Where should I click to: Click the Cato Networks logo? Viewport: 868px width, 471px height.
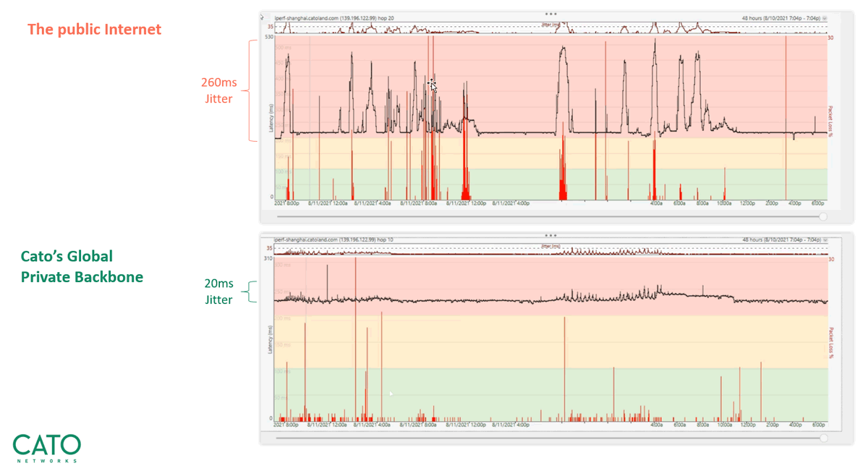point(47,449)
